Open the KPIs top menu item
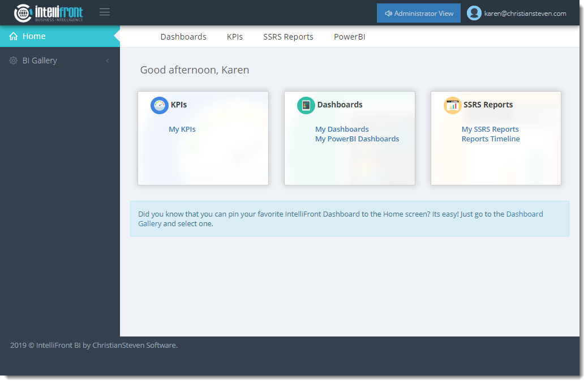This screenshot has width=588, height=384. 235,37
